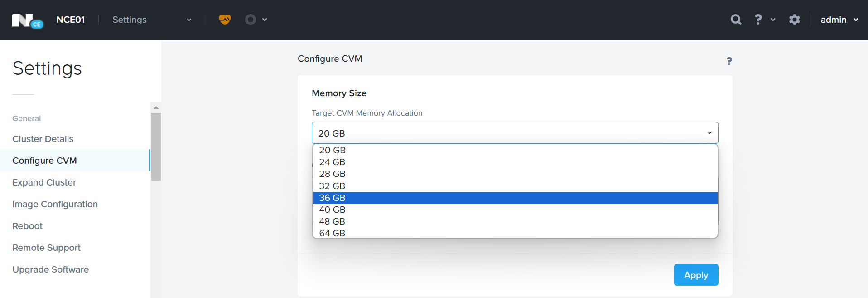The height and width of the screenshot is (298, 868).
Task: Click the tasks circle status icon
Action: tap(251, 20)
